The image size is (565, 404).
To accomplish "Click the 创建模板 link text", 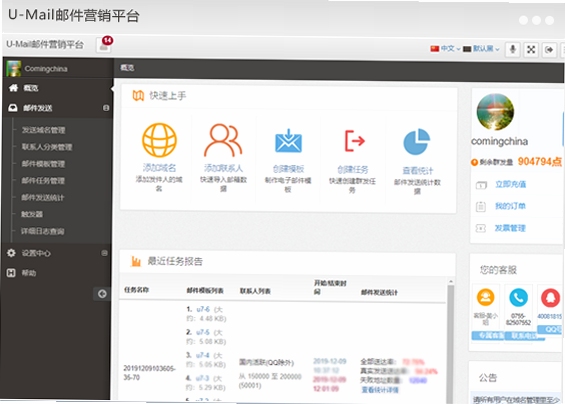I will tap(288, 169).
